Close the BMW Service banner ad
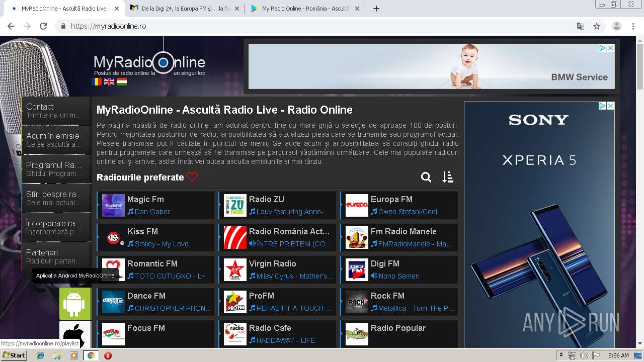 click(x=610, y=48)
